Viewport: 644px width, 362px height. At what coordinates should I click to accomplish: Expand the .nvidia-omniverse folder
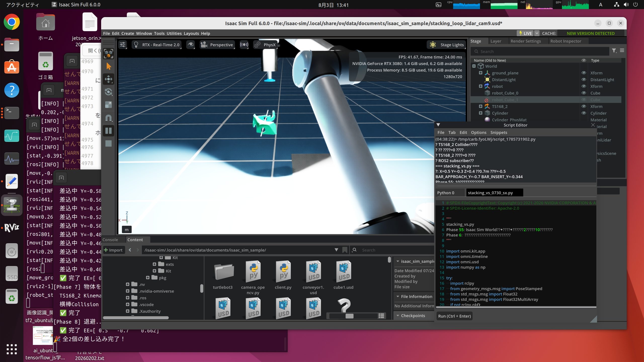point(128,291)
